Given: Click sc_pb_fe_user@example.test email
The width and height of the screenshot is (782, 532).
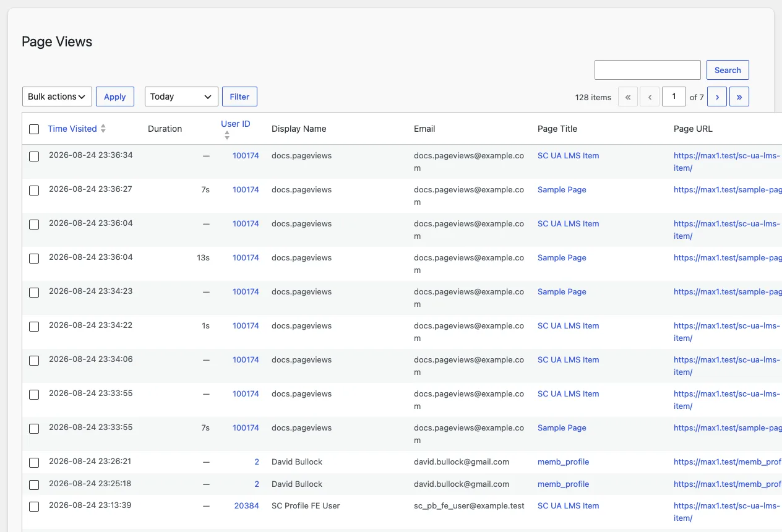Looking at the screenshot, I should 469,506.
